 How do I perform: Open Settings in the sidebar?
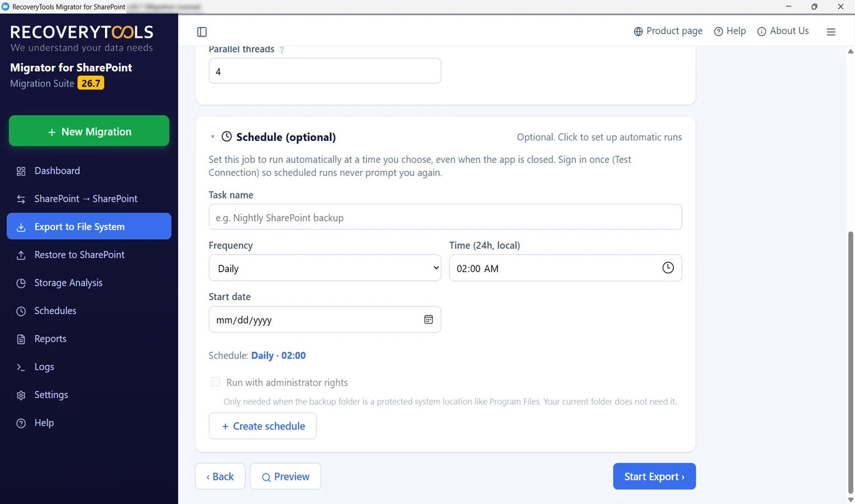pyautogui.click(x=89, y=395)
